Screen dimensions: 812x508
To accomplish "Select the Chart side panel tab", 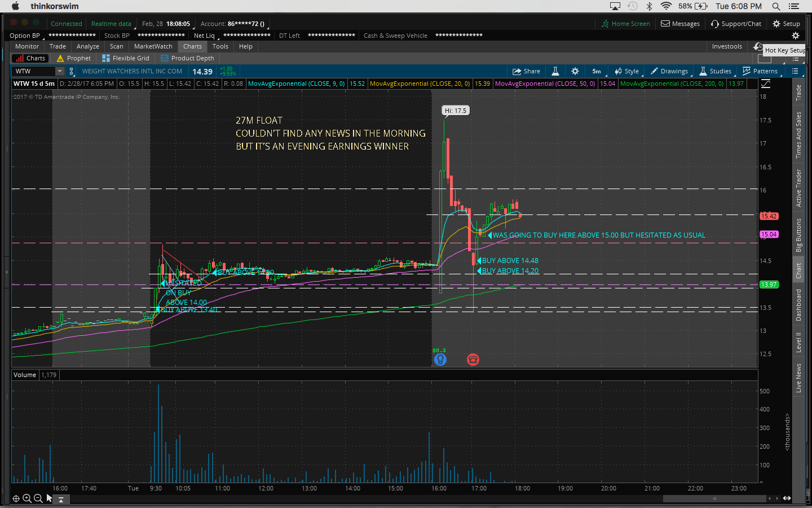I will click(x=798, y=271).
